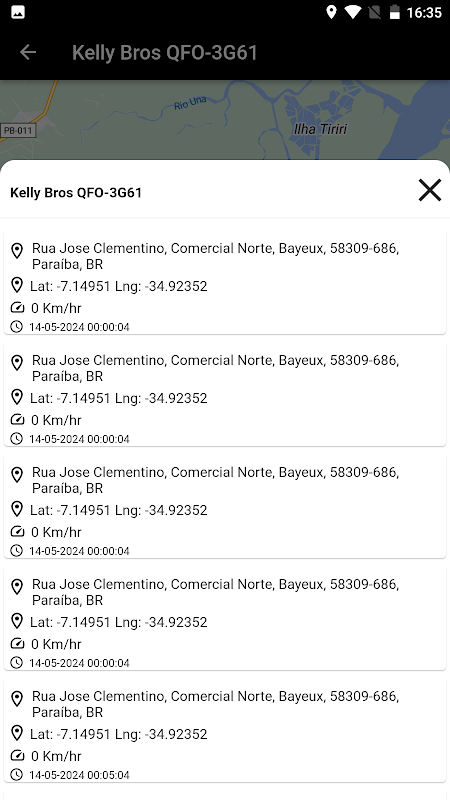Tap the Rio Una label on map
Screen dimensions: 450x800
190,104
